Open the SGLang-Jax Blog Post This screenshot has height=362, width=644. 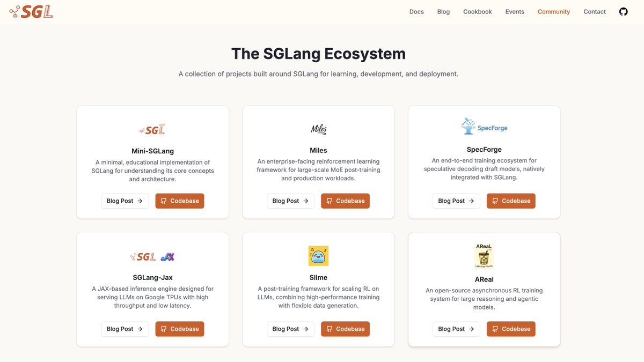[125, 329]
